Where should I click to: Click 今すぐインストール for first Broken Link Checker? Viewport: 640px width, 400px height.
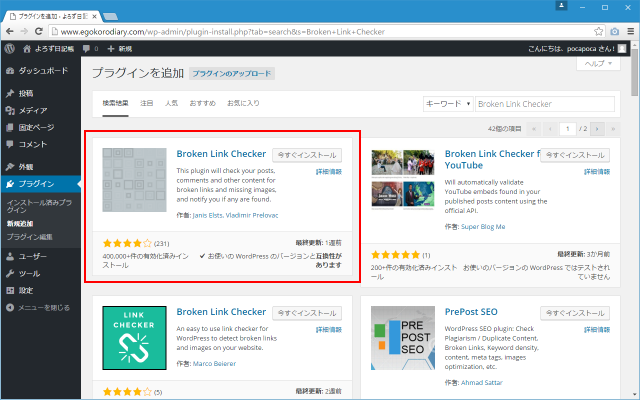pos(306,155)
